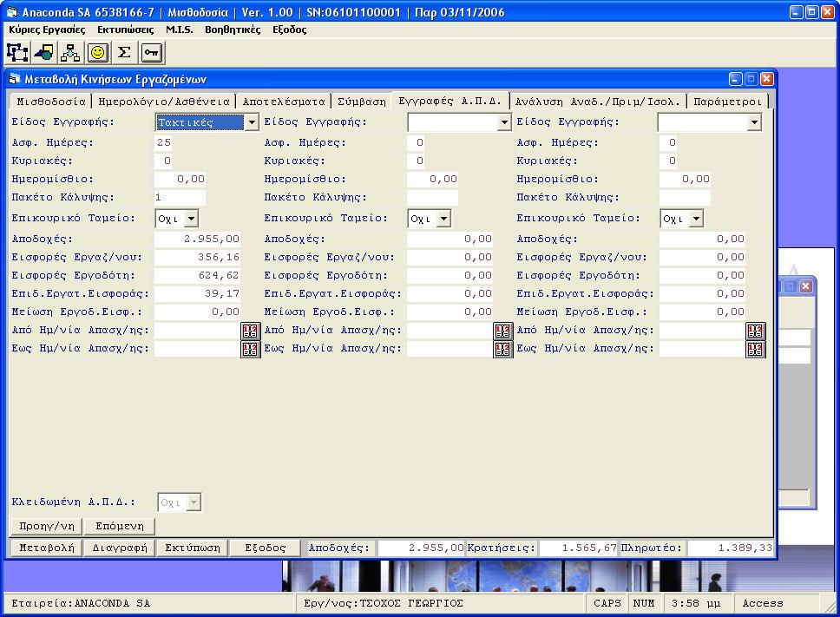Switch to the Μισθοδοσία tab

click(x=51, y=102)
